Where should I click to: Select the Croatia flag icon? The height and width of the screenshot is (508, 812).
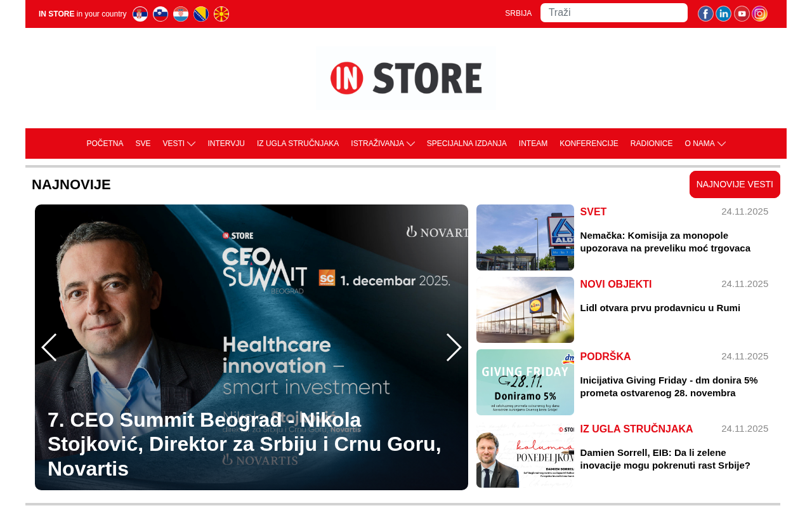pos(181,14)
